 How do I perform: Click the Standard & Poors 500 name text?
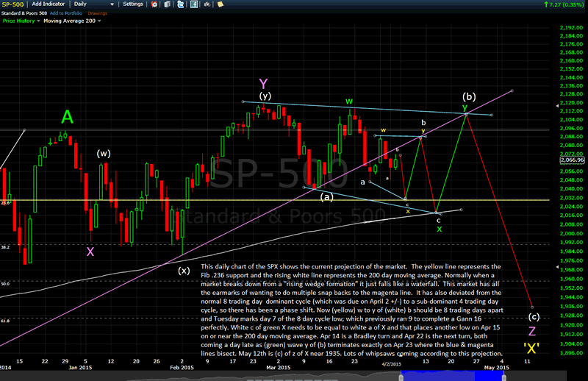[24, 13]
